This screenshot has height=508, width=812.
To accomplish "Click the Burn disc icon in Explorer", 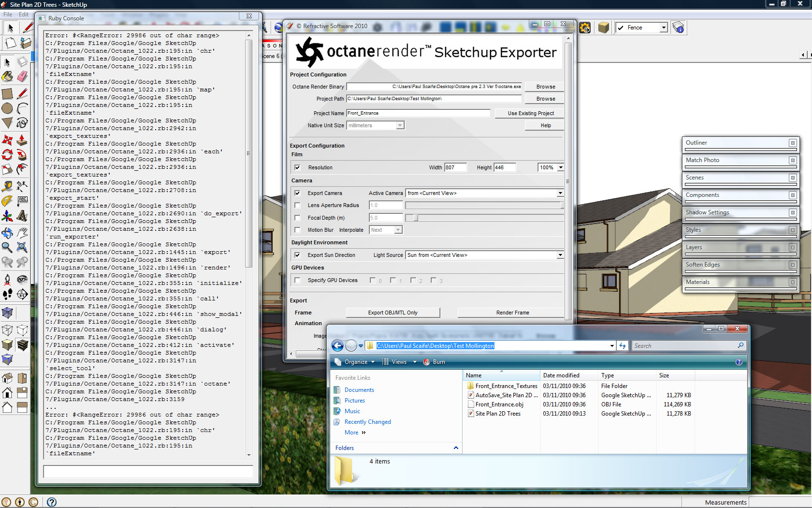I will pyautogui.click(x=426, y=362).
